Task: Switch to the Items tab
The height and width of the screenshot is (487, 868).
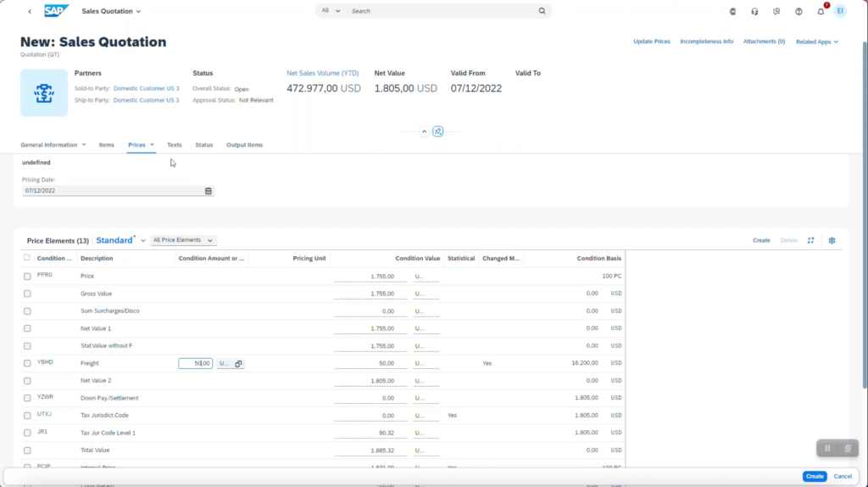Action: (x=106, y=144)
